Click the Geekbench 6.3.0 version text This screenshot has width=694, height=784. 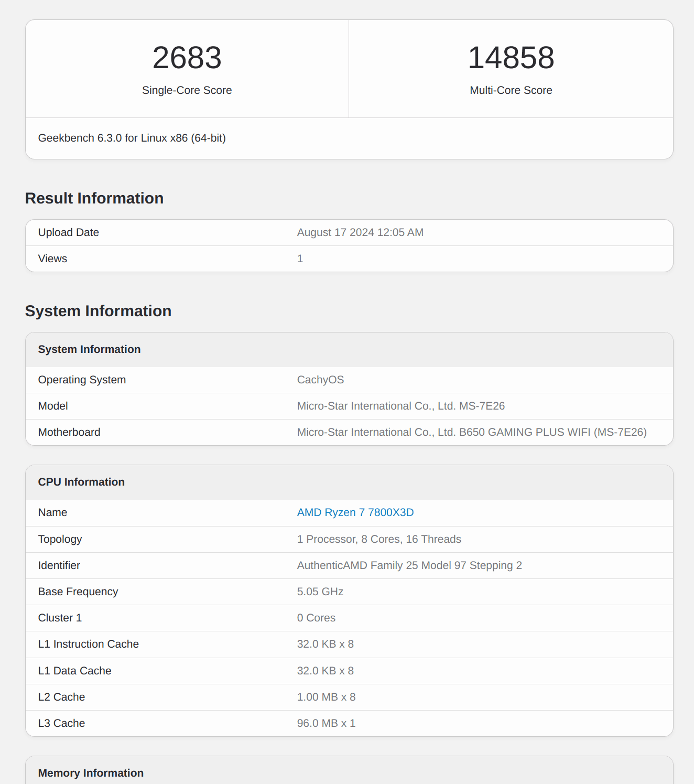coord(132,138)
